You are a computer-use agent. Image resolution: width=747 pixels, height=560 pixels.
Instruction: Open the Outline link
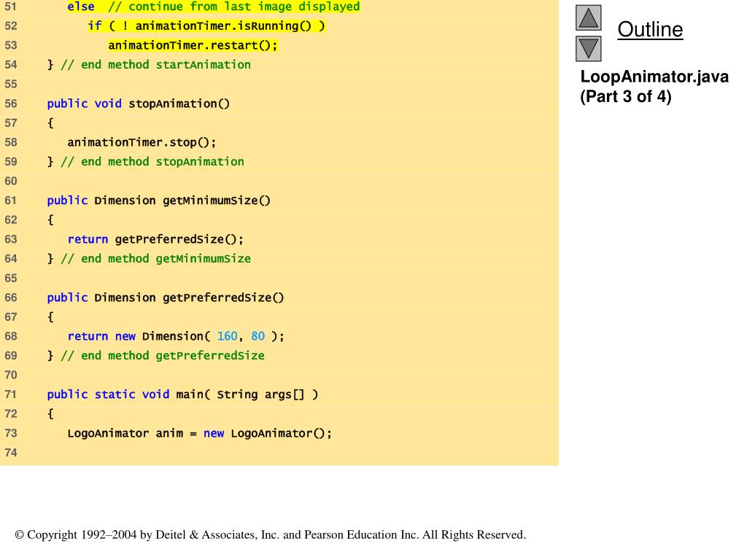click(x=650, y=29)
